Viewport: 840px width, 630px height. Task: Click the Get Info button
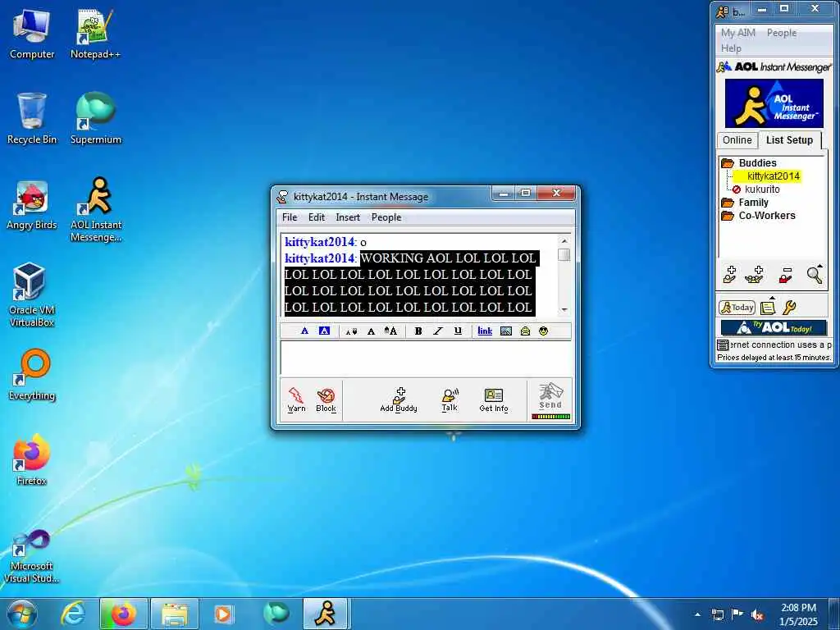click(x=493, y=400)
